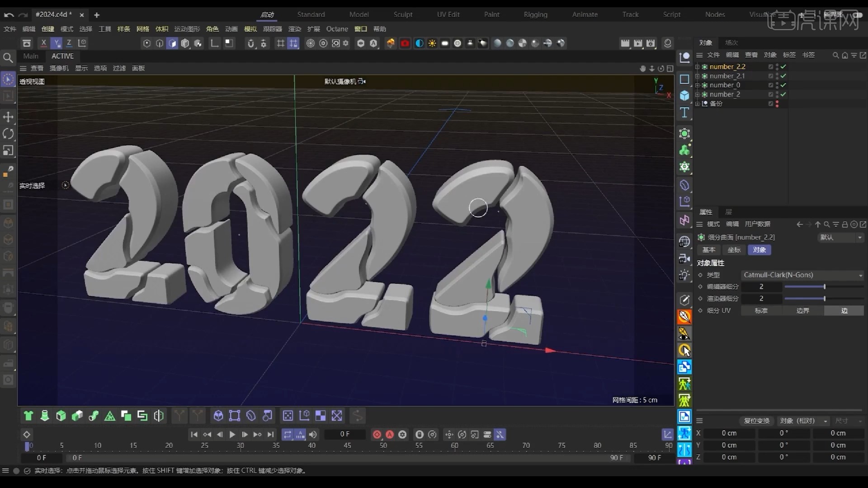Expand the 备份 tree node
This screenshot has height=488, width=868.
[x=697, y=103]
